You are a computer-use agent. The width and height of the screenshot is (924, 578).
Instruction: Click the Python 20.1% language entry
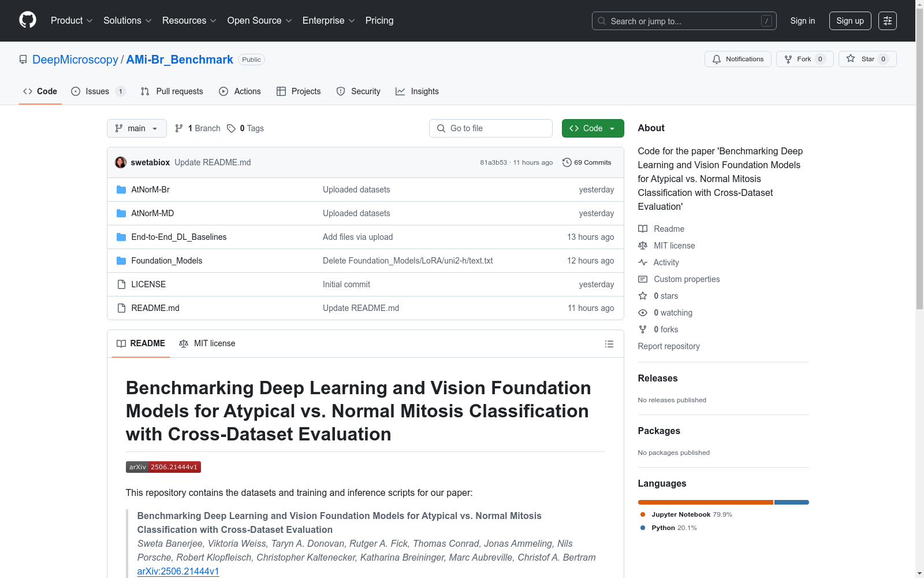(669, 528)
